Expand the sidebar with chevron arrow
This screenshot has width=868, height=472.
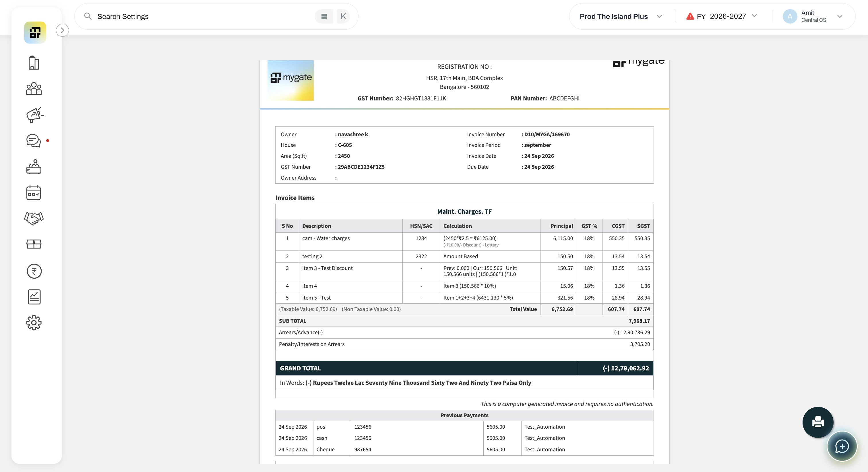(62, 30)
